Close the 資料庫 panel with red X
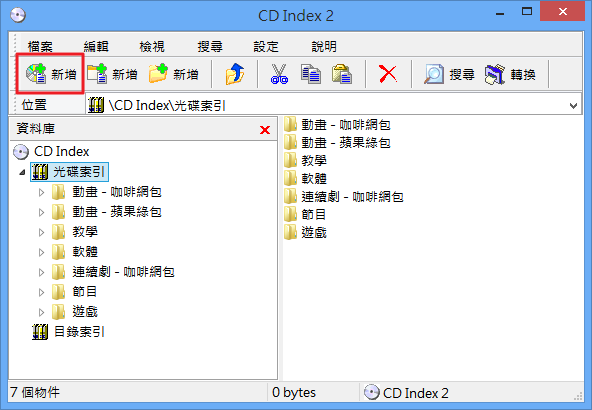Screen dimensions: 592x410 click(265, 130)
